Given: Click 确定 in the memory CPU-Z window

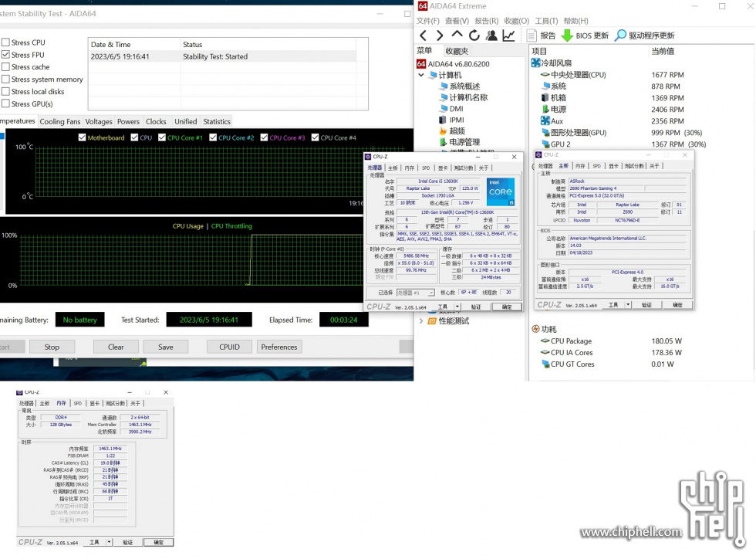Looking at the screenshot, I should (x=158, y=542).
